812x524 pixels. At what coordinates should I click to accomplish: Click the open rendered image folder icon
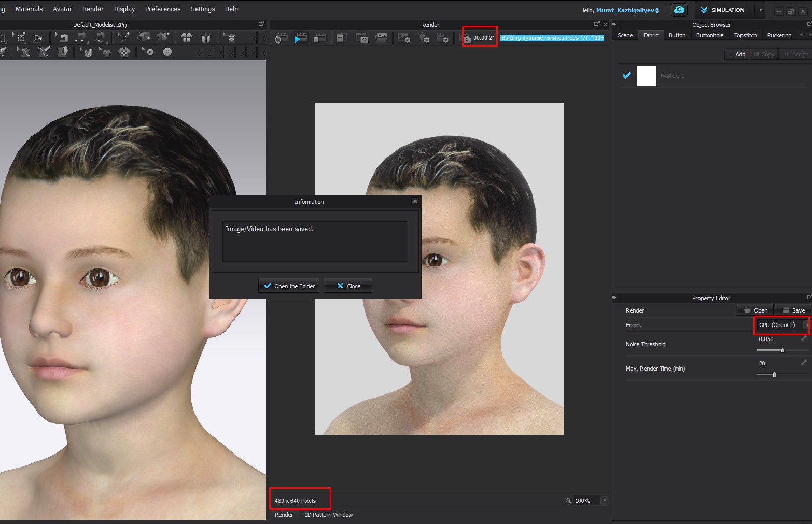pyautogui.click(x=382, y=38)
